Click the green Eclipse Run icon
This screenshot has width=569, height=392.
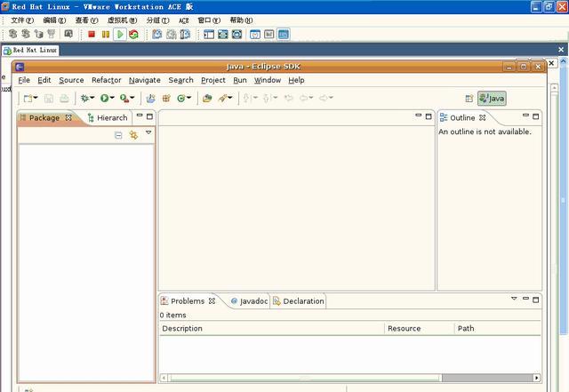click(x=105, y=98)
